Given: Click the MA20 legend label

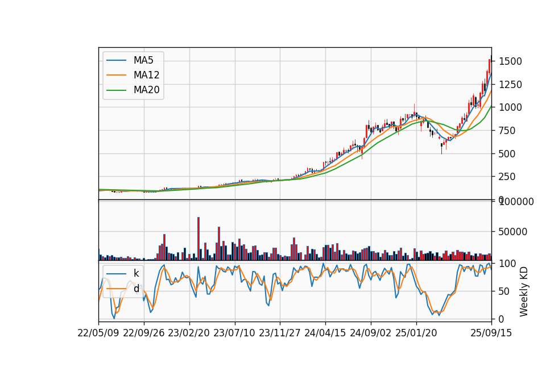Looking at the screenshot, I should click(x=146, y=90).
